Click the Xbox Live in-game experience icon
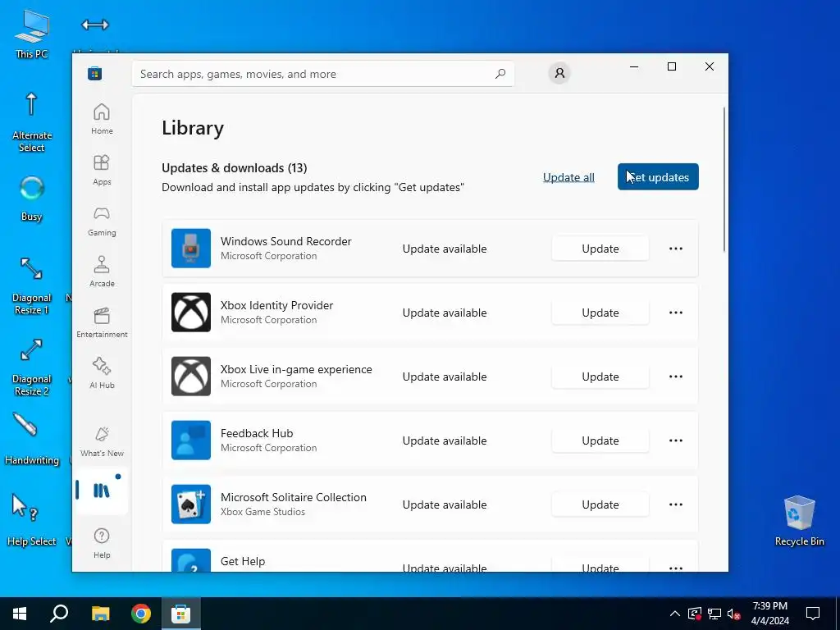This screenshot has height=630, width=840. coord(190,376)
